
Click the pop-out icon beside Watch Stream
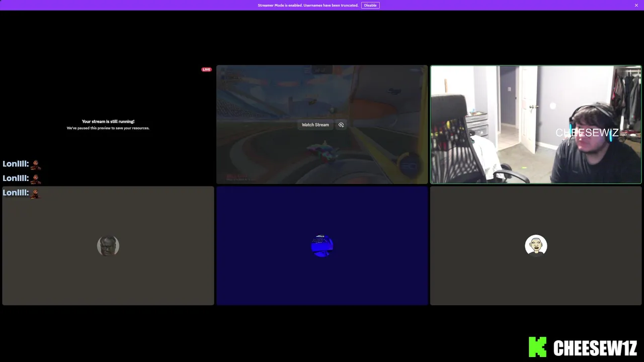(x=341, y=125)
